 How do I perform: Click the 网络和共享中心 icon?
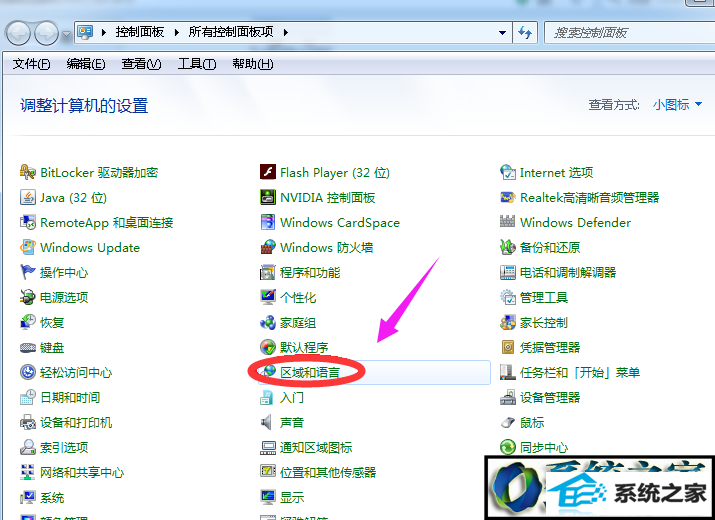27,472
